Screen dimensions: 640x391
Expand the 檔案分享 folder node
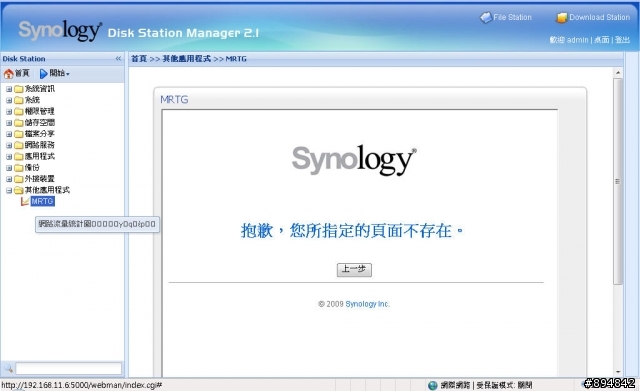click(9, 134)
